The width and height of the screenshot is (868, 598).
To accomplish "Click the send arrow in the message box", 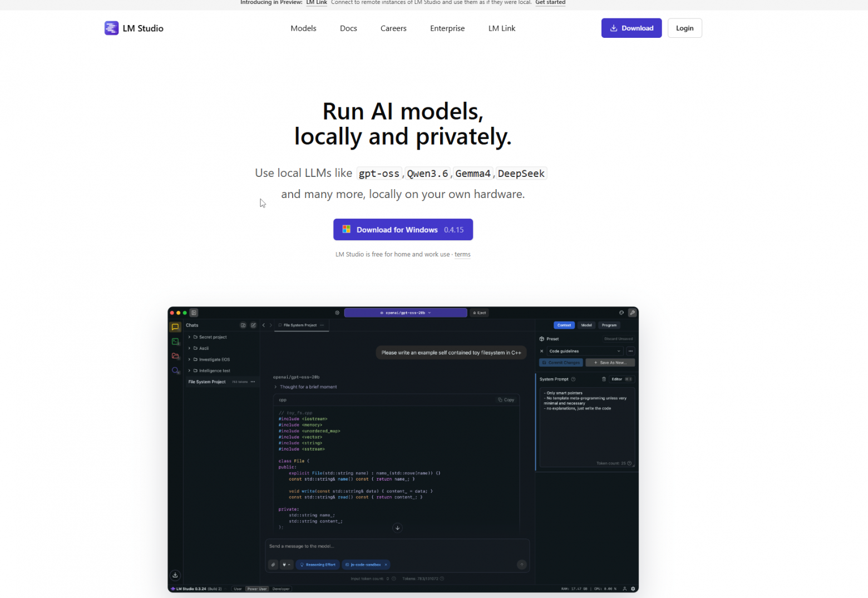I will click(x=521, y=565).
